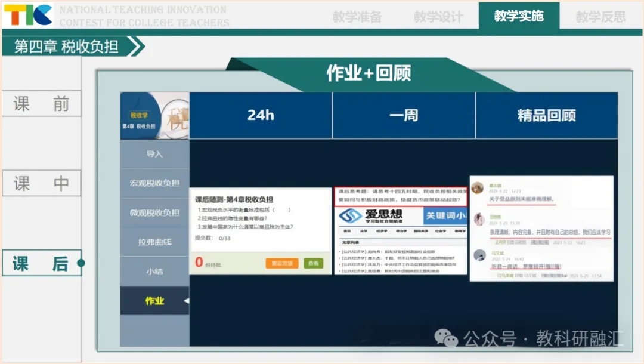Open the quiz card thumbnail under 24h

tap(261, 232)
